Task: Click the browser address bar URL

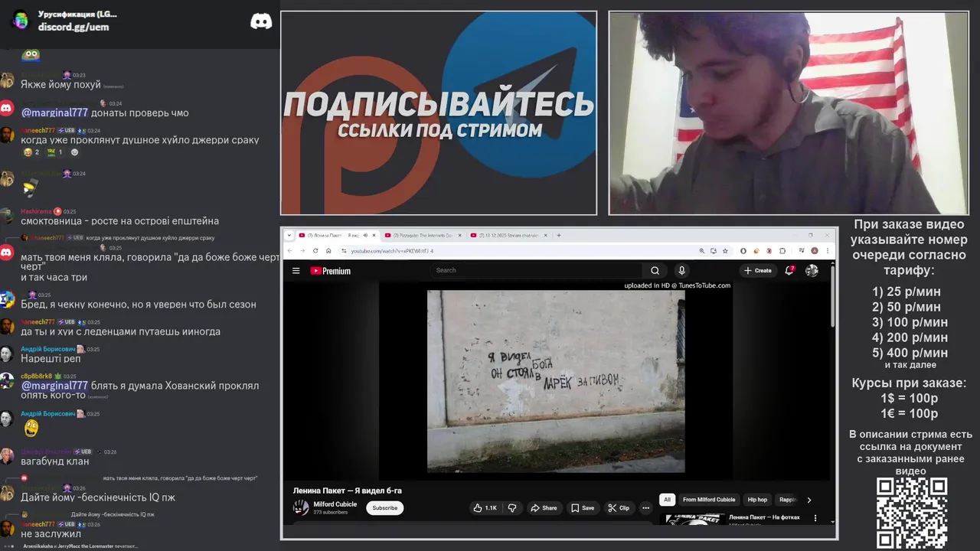Action: pyautogui.click(x=392, y=251)
